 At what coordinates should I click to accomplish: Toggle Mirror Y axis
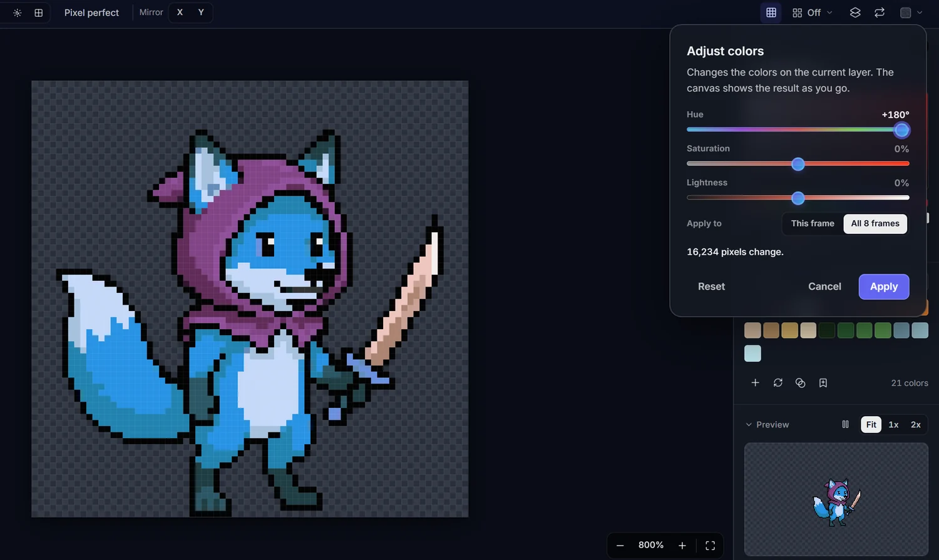(201, 13)
